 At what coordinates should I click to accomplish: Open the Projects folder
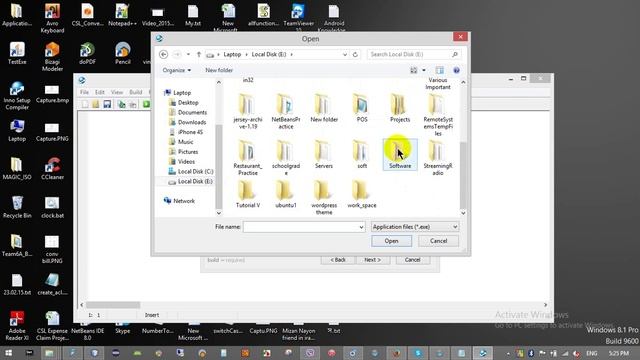click(400, 108)
